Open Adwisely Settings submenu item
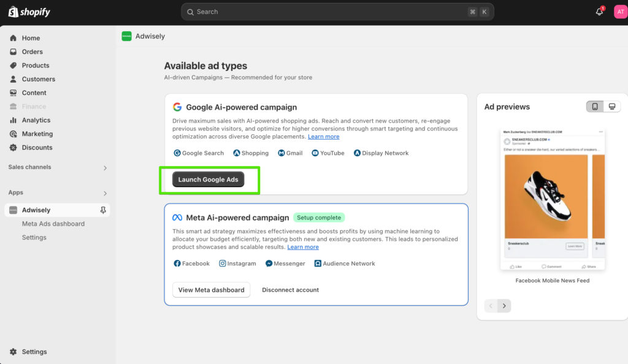The width and height of the screenshot is (628, 364). pos(34,237)
